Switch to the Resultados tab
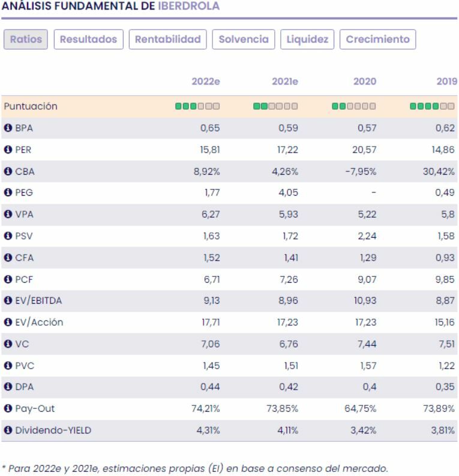459x476 pixels. (89, 40)
